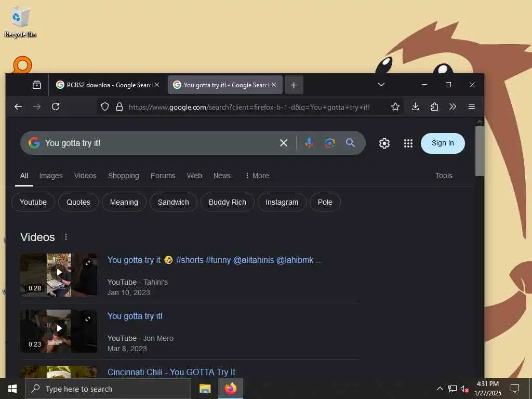Open Cincinnati Chili - You GOTTA Try It link
Screen dimensions: 532x399
(x=171, y=372)
